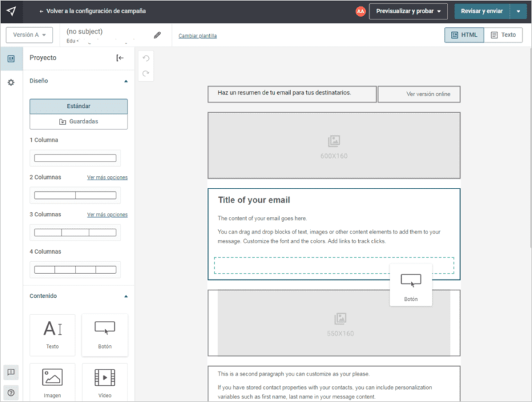Collapse the Diseño section
532x402 pixels.
pos(126,81)
